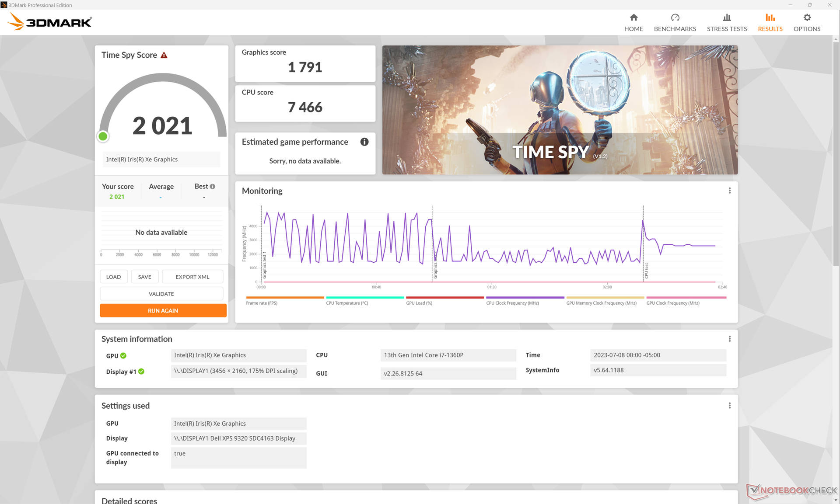Click the Export XML button
The height and width of the screenshot is (504, 840).
(192, 277)
